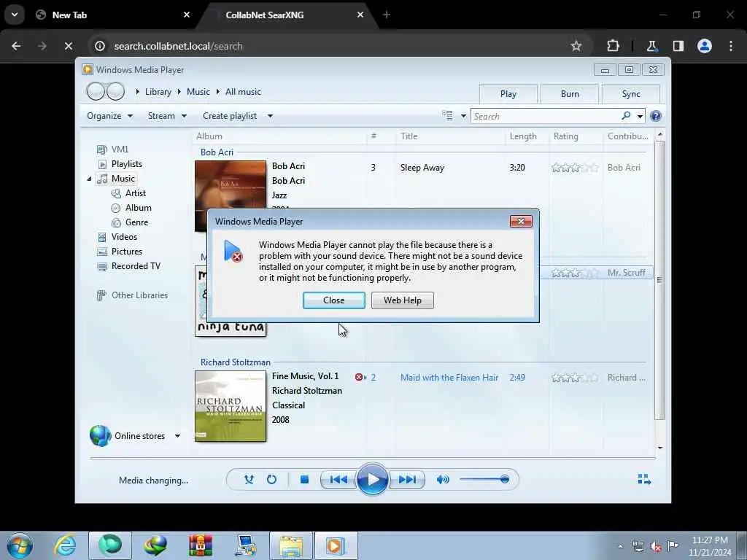
Task: Click the Richard Stoltzman album cover
Action: point(231,406)
